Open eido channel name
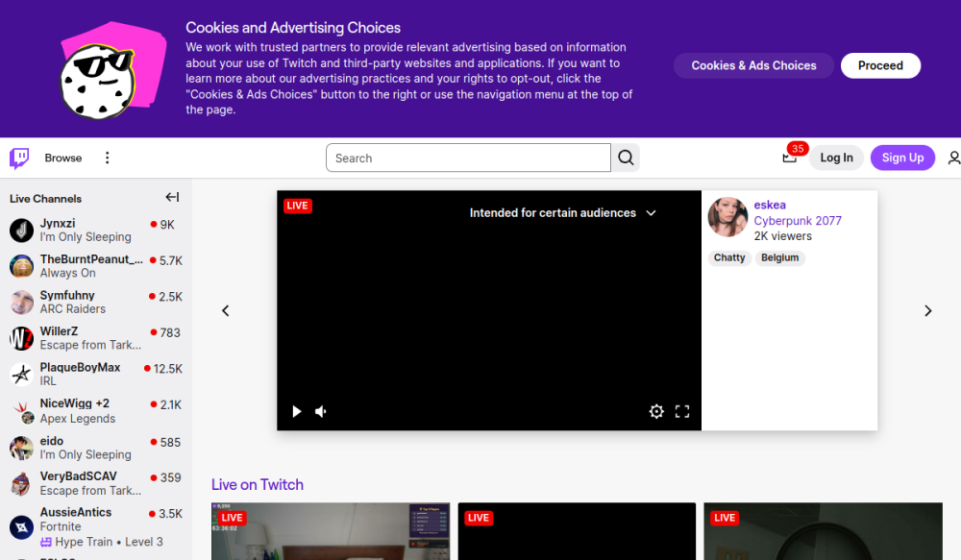 [x=52, y=441]
